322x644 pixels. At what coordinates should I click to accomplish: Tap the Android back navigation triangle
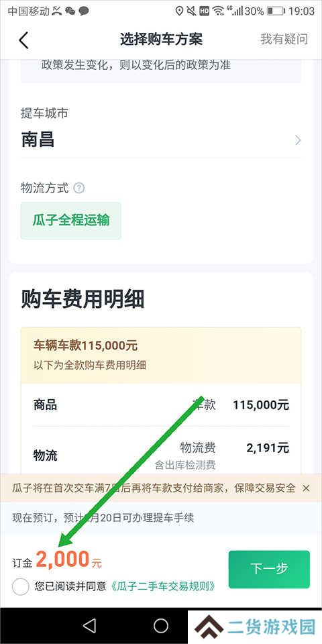point(89,625)
